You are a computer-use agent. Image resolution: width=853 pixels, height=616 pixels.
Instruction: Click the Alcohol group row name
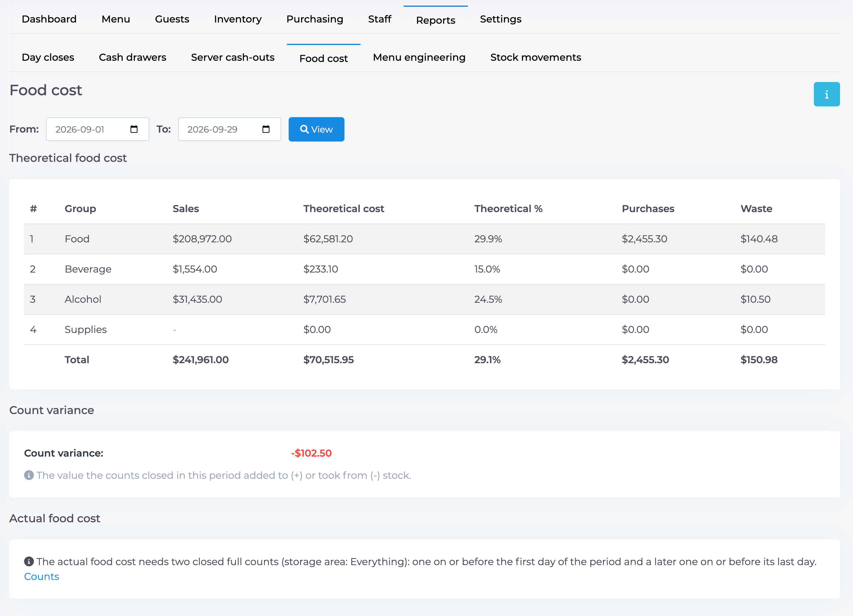[x=83, y=299]
